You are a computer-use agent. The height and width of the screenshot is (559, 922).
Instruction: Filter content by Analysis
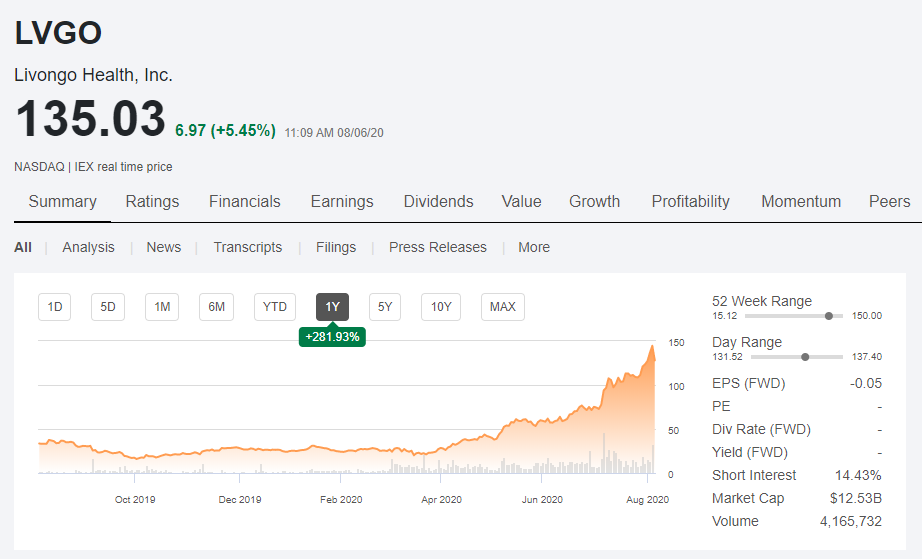(x=88, y=247)
